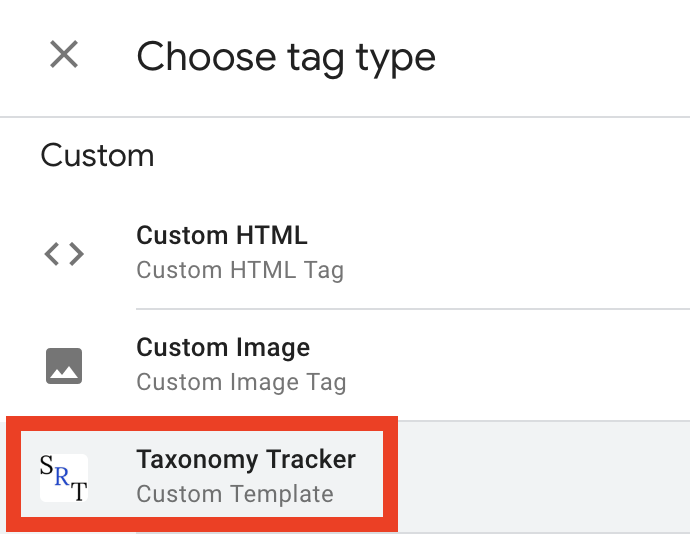Click the blue R in the SRT logo
Screen dimensions: 690x560
coord(62,478)
